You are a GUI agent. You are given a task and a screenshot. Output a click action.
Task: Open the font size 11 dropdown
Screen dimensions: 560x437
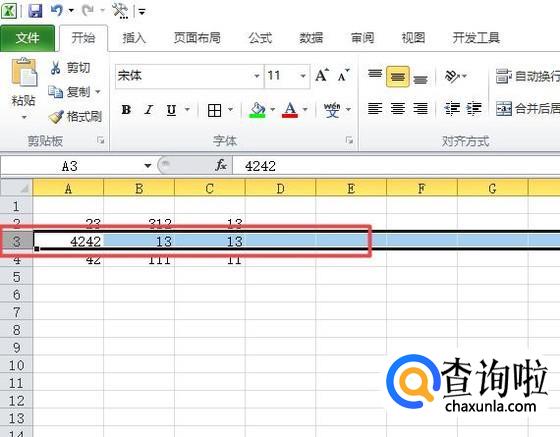(x=303, y=76)
